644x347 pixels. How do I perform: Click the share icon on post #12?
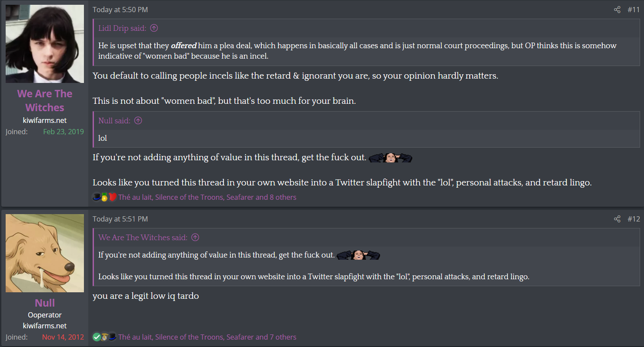pyautogui.click(x=617, y=219)
